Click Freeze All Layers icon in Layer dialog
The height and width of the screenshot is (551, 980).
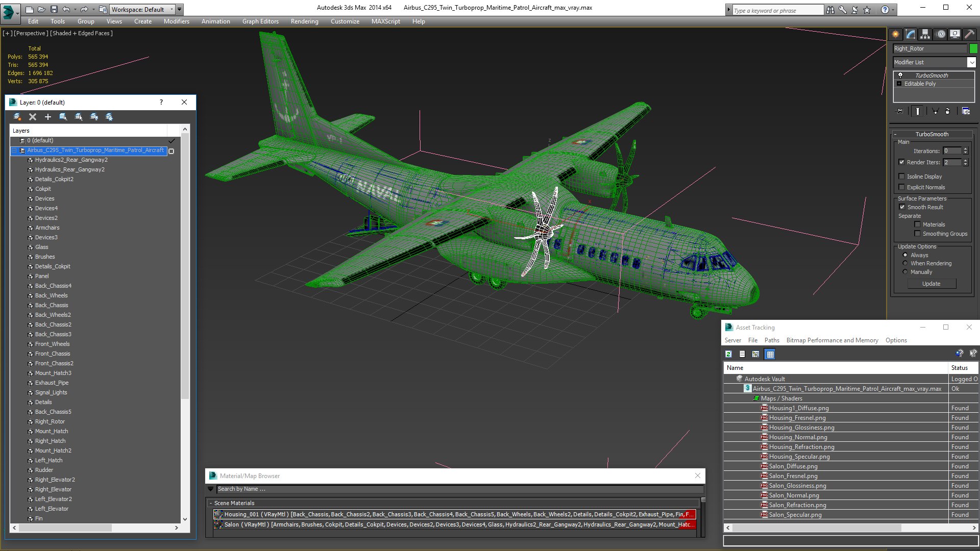coord(109,117)
